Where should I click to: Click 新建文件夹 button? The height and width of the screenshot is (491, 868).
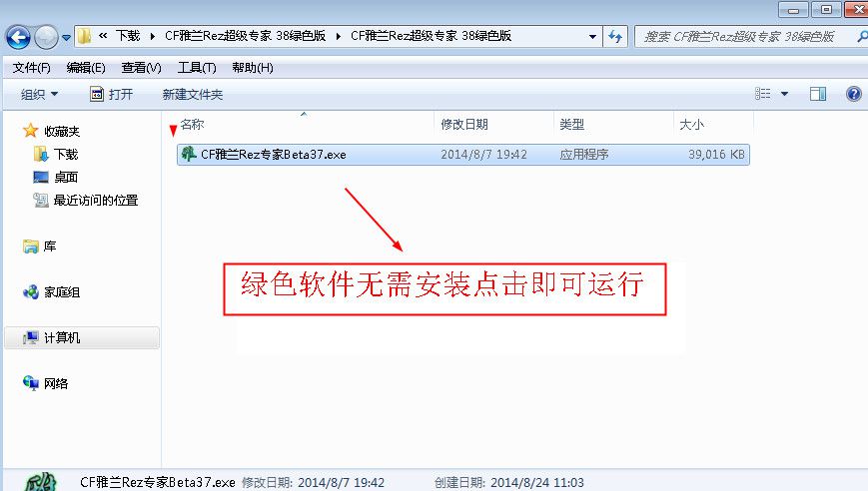[193, 95]
